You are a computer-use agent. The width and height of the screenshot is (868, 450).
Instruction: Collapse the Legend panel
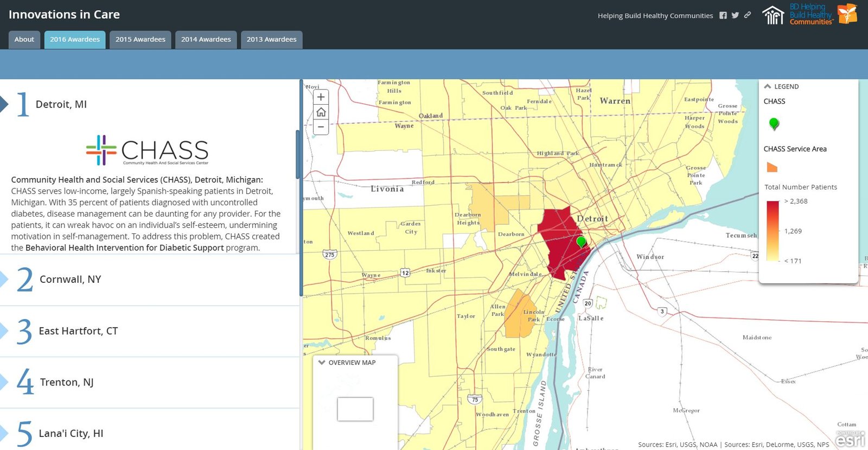click(x=768, y=86)
